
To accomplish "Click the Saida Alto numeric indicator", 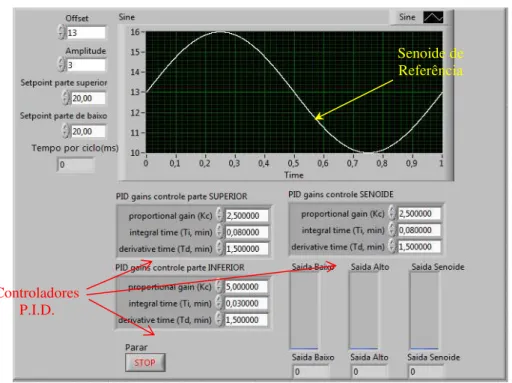I will [369, 371].
